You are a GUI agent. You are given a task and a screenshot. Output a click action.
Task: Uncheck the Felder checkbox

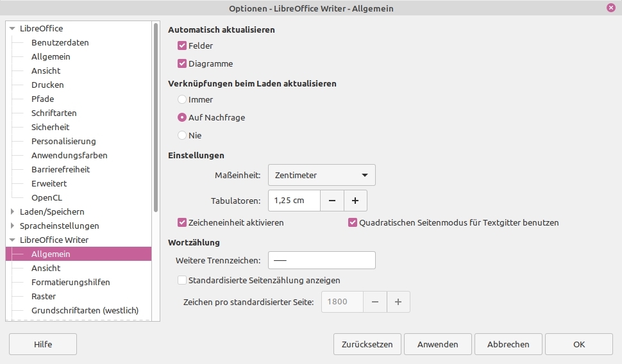pyautogui.click(x=182, y=45)
